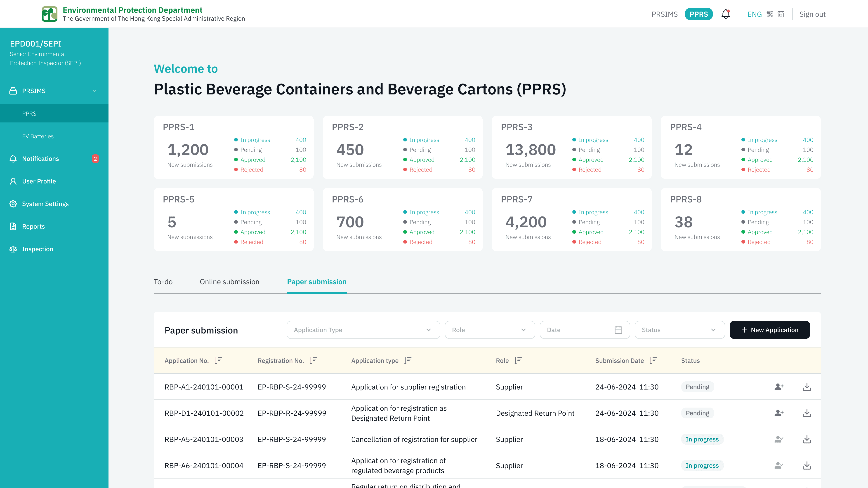Click the New Application button
868x488 pixels.
click(770, 330)
